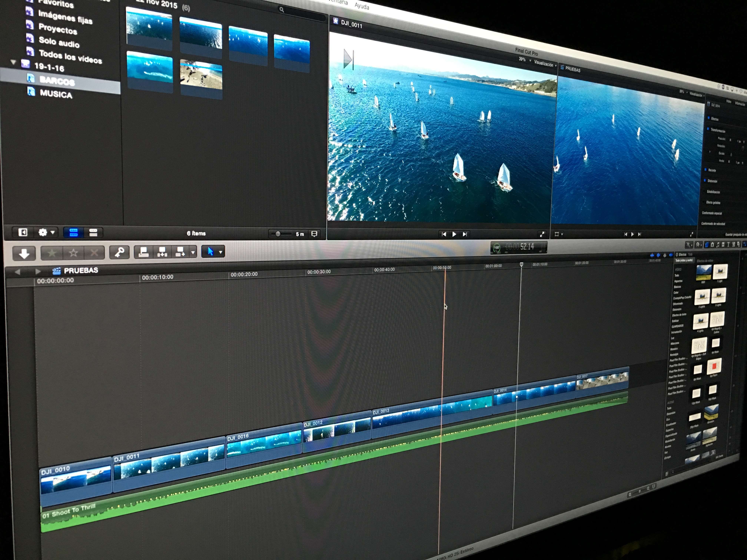The width and height of the screenshot is (747, 560).
Task: Hide the libraries sidebar panel icon
Action: pyautogui.click(x=23, y=232)
